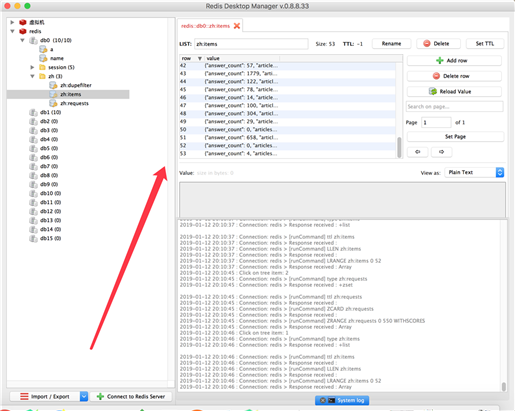Go to previous page with left arrow
This screenshot has width=515, height=411.
pyautogui.click(x=418, y=152)
